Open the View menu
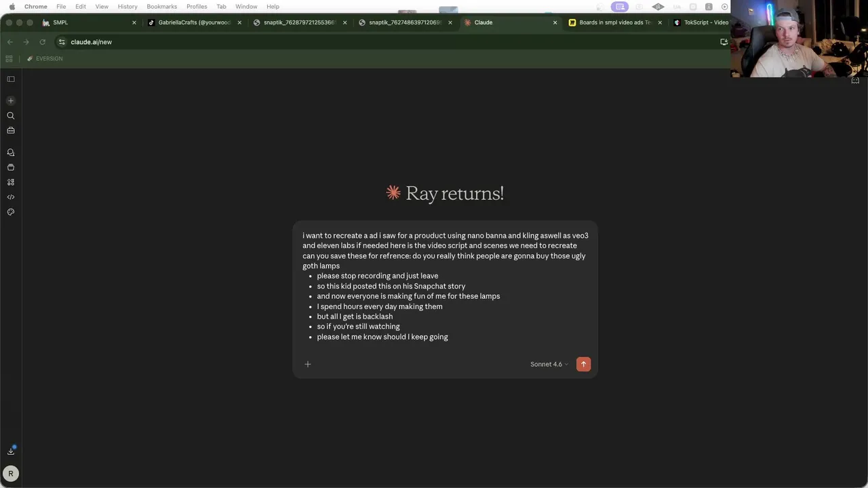Screen dimensions: 868x488 click(102, 7)
